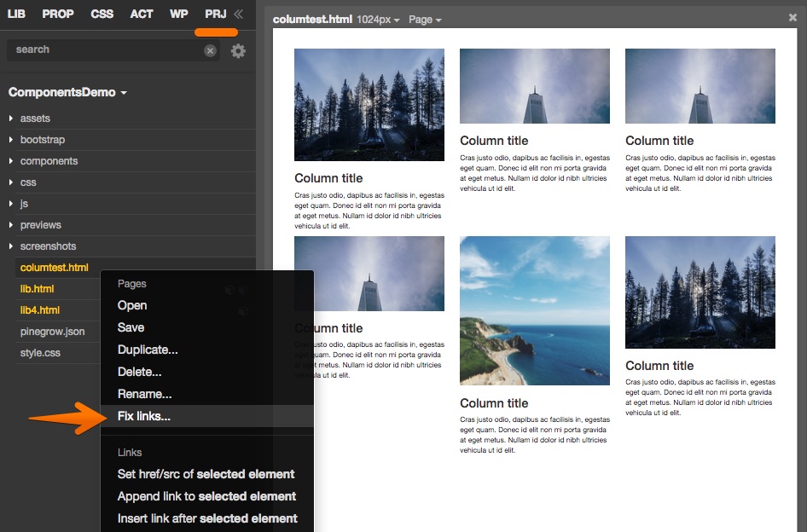The image size is (807, 532).
Task: Expand the bootstrap folder
Action: [x=11, y=140]
